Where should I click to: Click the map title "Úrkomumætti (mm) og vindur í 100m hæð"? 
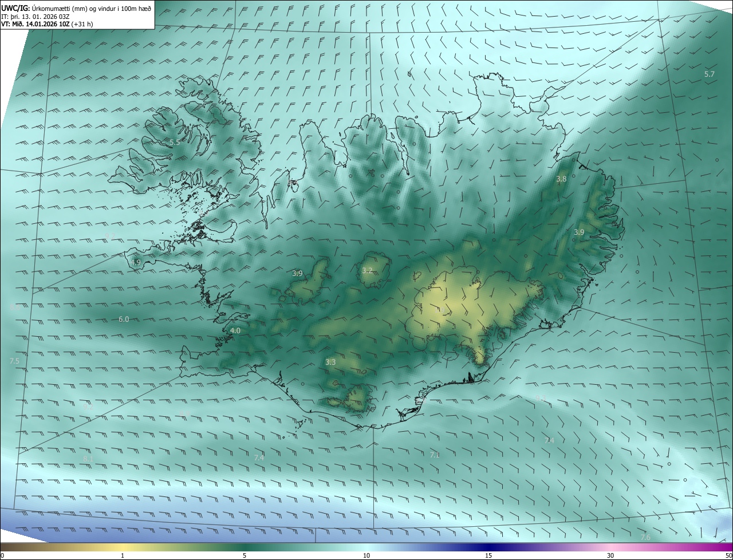(91, 9)
